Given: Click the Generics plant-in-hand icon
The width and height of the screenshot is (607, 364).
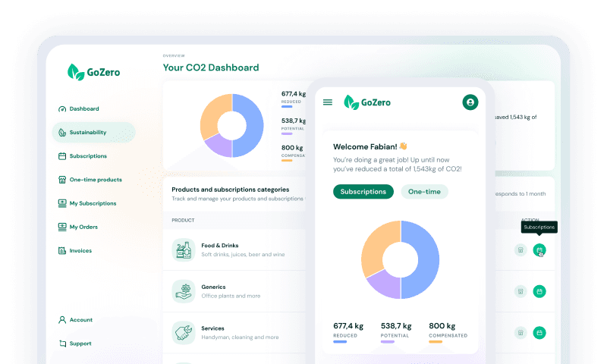Looking at the screenshot, I should tap(184, 291).
